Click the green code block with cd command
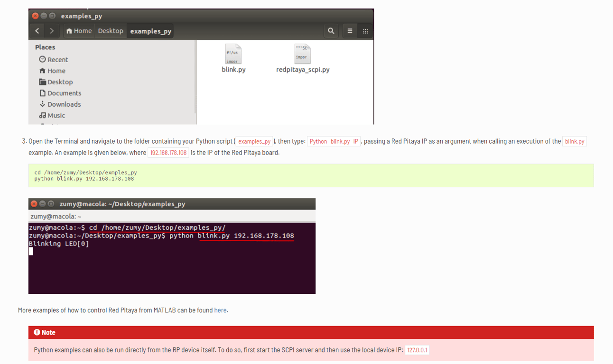 click(x=311, y=175)
